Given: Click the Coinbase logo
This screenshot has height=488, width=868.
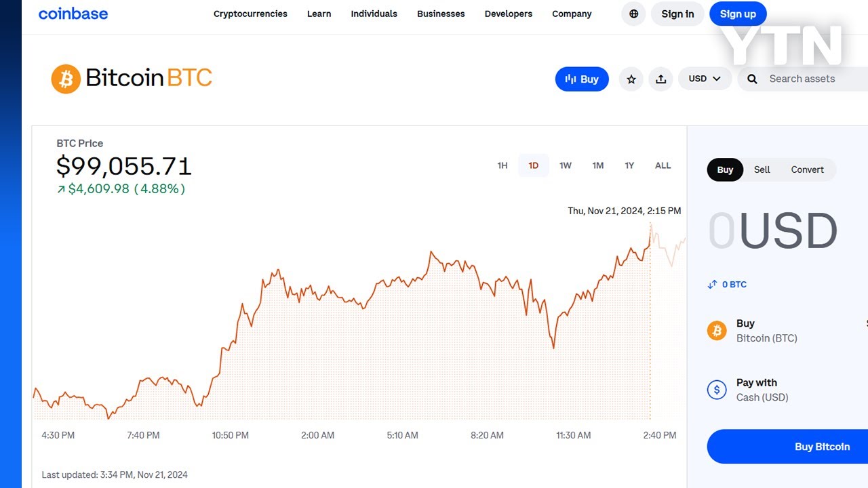Looking at the screenshot, I should 73,14.
